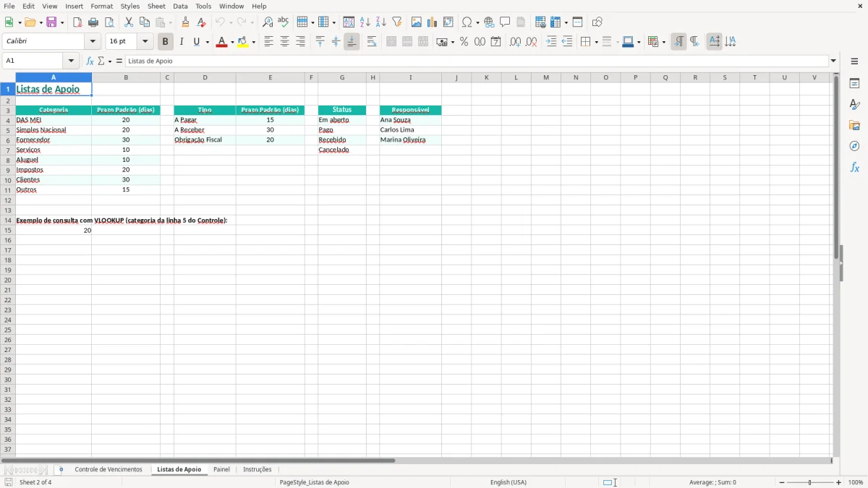Apply the red font color swatch
Viewport: 868px width, 488px height.
click(221, 42)
